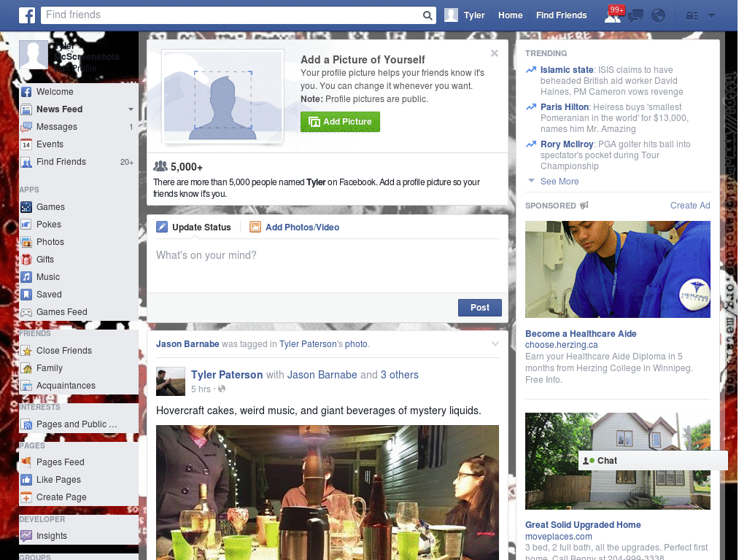Open Home in the top navigation

pyautogui.click(x=510, y=15)
